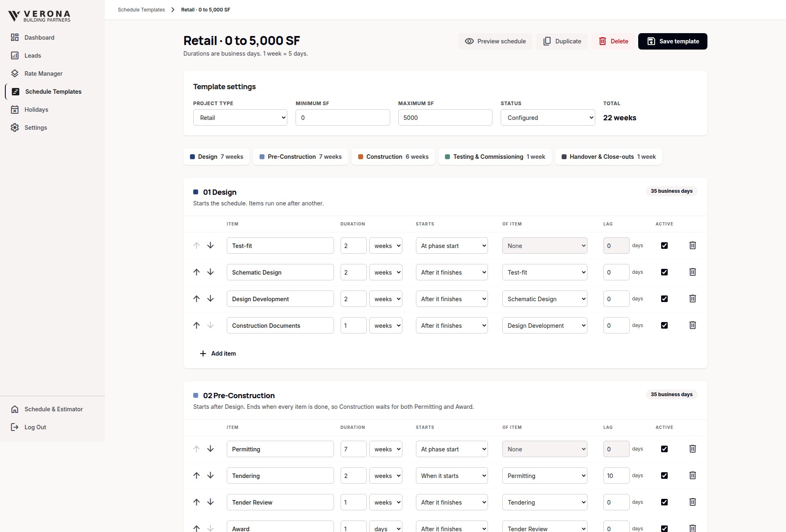
Task: Click Tendering lag days field
Action: pyautogui.click(x=616, y=476)
